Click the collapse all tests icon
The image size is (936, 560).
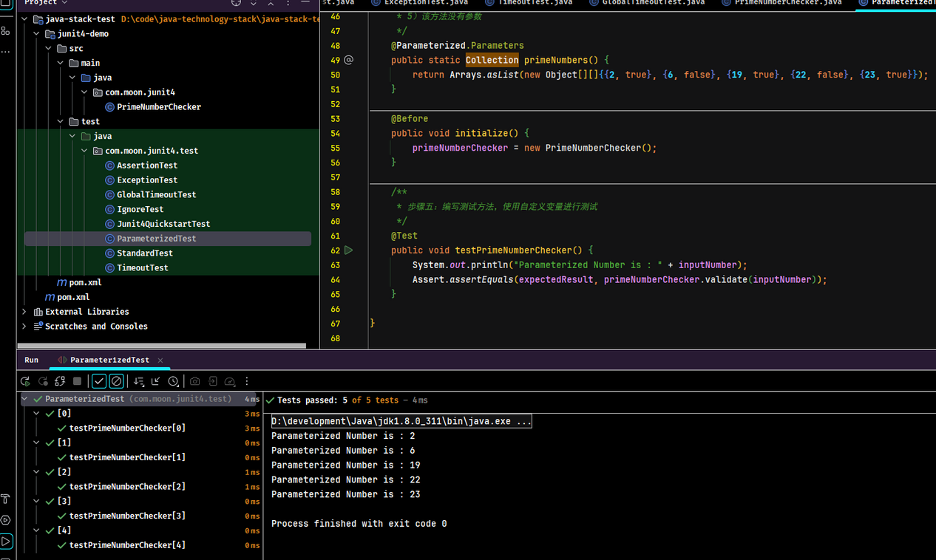(155, 381)
